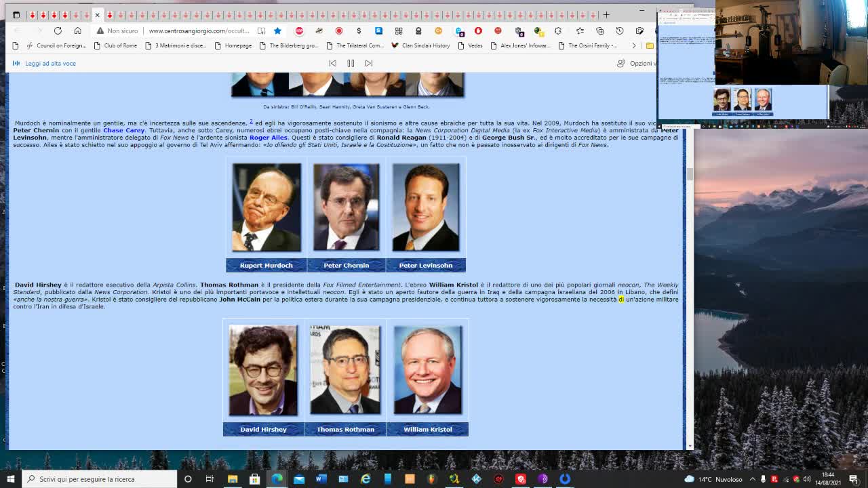This screenshot has height=488, width=868.
Task: Open the 'Homepage' bookmark
Action: (x=233, y=45)
